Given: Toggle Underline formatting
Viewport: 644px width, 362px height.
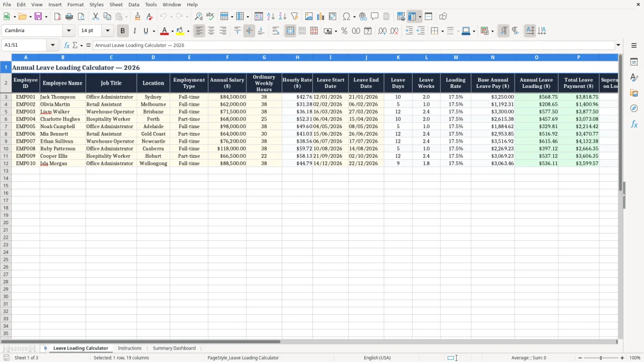Looking at the screenshot, I should click(145, 31).
